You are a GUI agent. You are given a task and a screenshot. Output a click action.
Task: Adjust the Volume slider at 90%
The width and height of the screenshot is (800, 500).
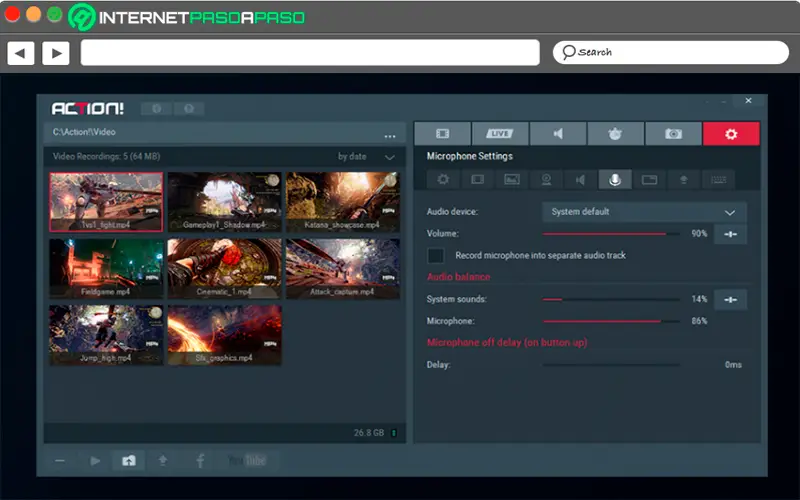[611, 234]
